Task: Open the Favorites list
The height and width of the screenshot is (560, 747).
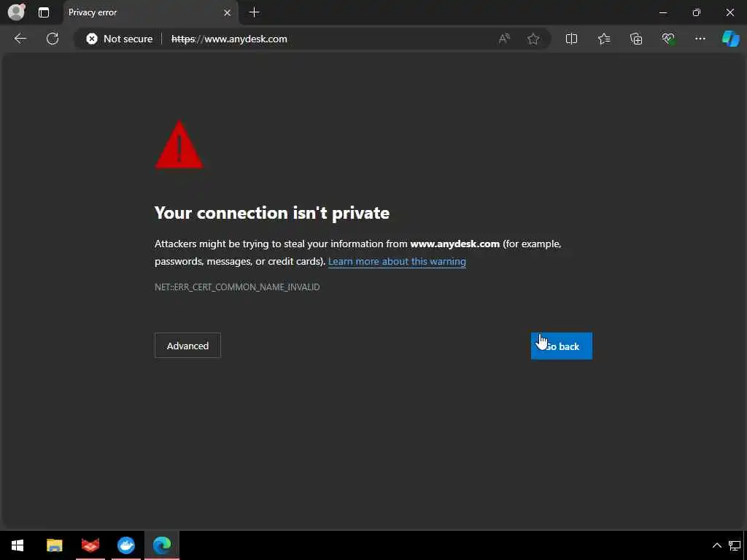Action: (604, 39)
